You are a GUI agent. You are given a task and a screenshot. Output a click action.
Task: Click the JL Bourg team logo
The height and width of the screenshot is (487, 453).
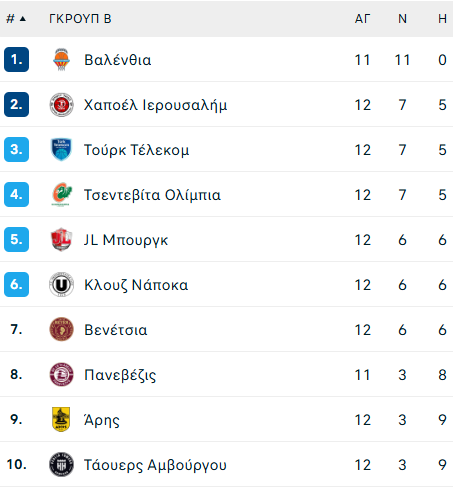(x=61, y=240)
